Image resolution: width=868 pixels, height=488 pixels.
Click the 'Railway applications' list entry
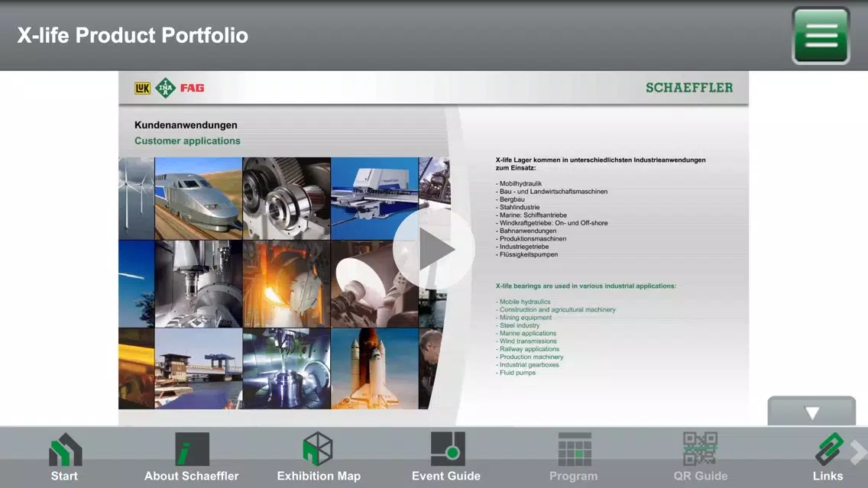coord(527,349)
